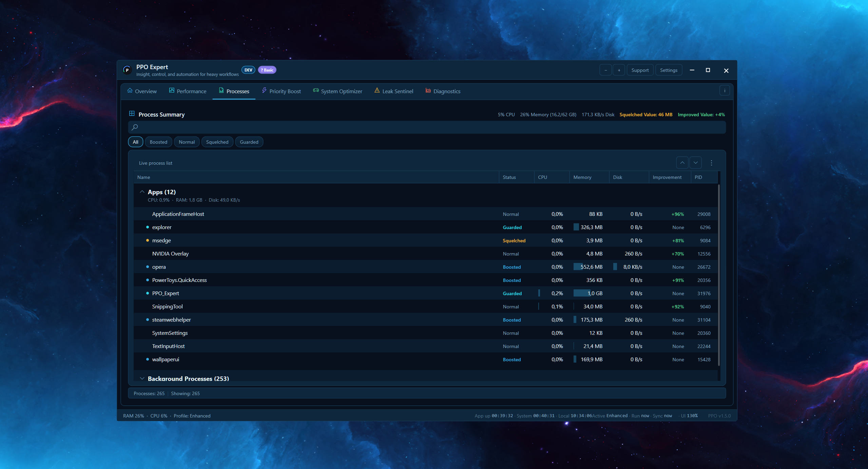Select the SystemSettings process row
The image size is (868, 469).
tap(426, 333)
